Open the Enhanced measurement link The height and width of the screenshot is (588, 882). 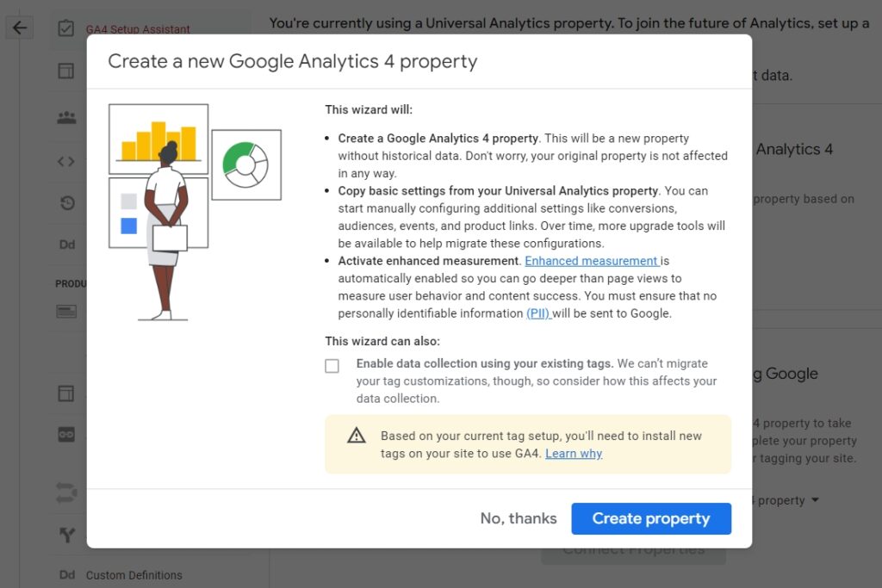click(x=592, y=261)
